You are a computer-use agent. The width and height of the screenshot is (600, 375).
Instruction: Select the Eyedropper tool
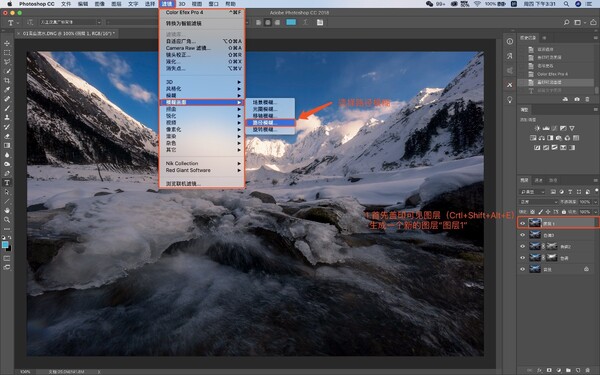pos(7,90)
